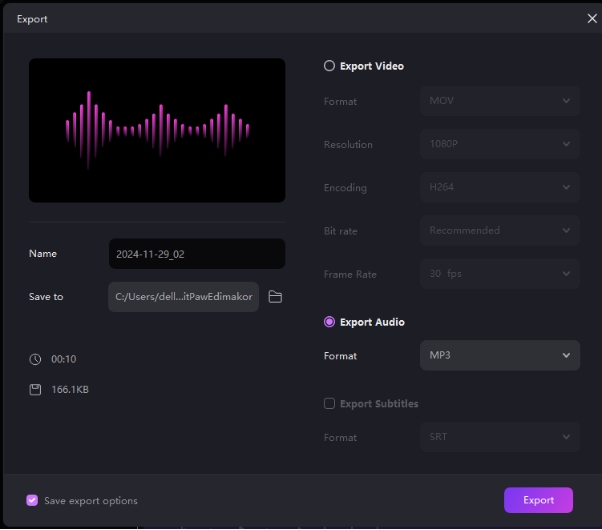Expand the SRT subtitle format dropdown
602x530 pixels.
499,437
